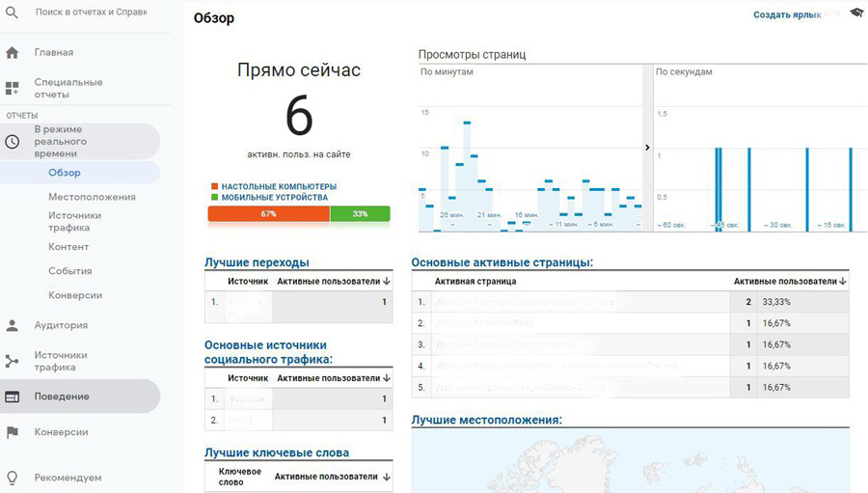Click the Конверсии flag icon
This screenshot has width=868, height=493.
click(x=13, y=432)
